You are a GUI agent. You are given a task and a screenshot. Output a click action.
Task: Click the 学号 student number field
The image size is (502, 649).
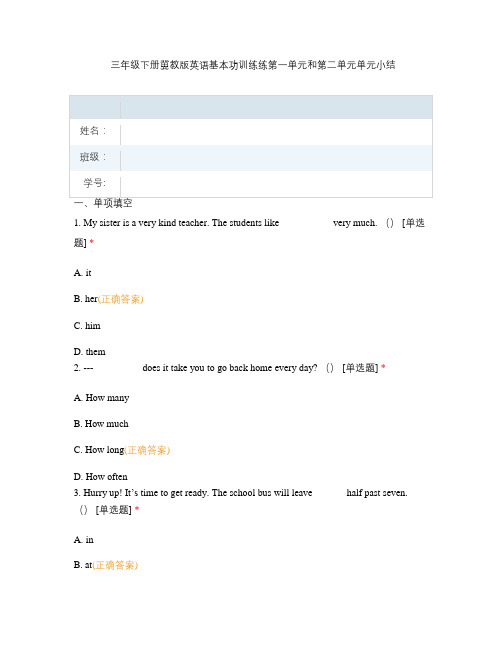tap(276, 184)
